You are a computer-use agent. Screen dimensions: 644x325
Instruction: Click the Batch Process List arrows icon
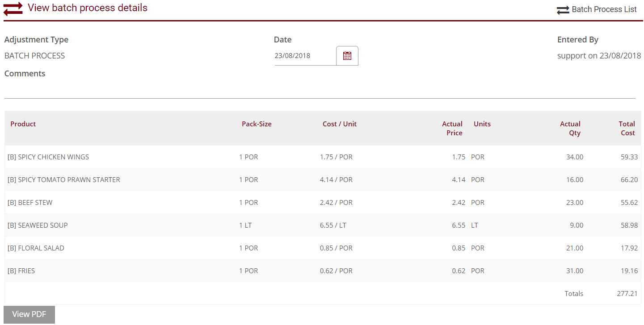tap(562, 9)
